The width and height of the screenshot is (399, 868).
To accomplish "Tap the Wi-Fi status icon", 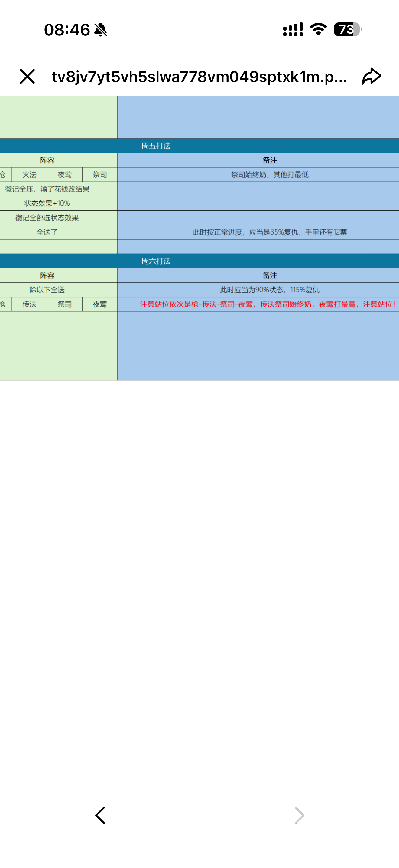I will point(318,29).
